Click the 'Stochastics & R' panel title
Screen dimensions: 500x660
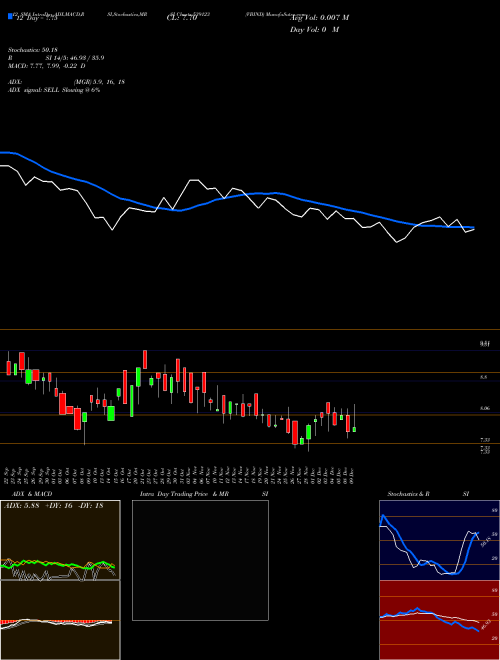[x=408, y=494]
